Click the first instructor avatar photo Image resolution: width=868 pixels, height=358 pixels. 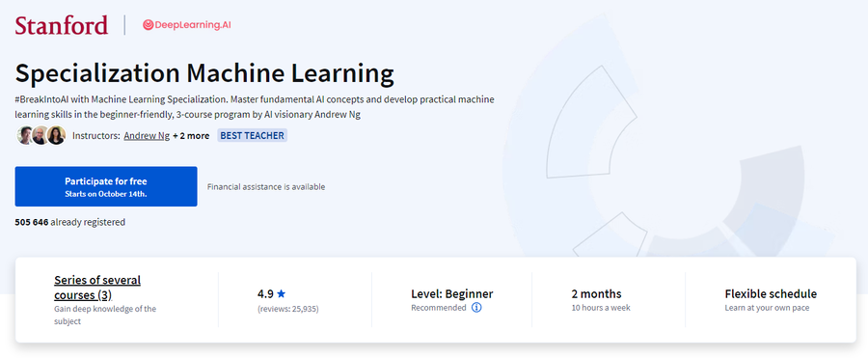pos(25,135)
